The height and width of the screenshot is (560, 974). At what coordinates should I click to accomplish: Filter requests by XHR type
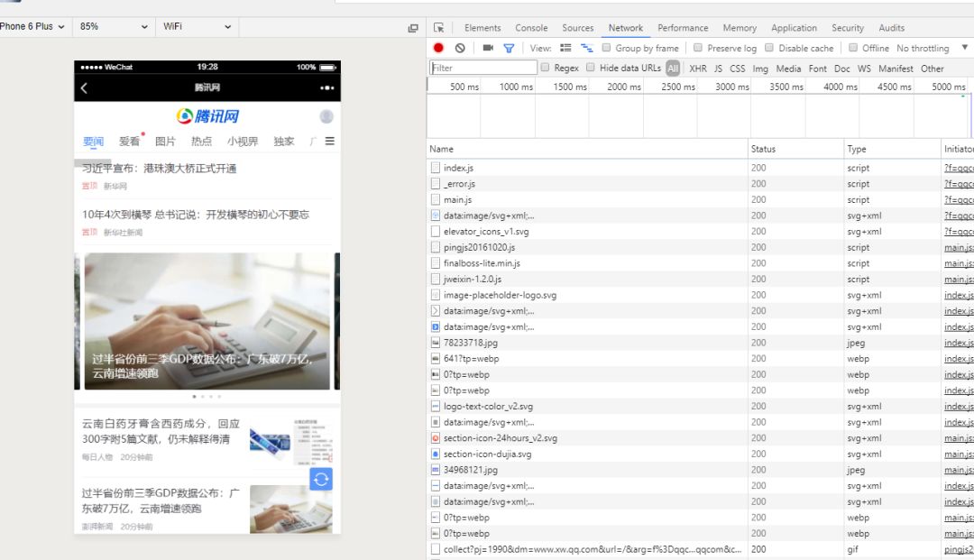pyautogui.click(x=697, y=69)
